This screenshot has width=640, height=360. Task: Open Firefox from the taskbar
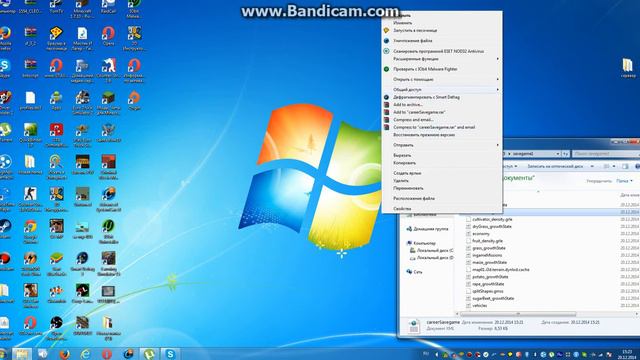pyautogui.click(x=64, y=354)
